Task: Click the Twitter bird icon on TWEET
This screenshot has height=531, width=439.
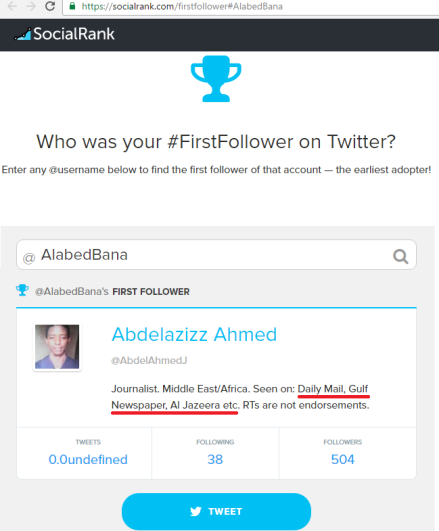Action: pos(196,511)
